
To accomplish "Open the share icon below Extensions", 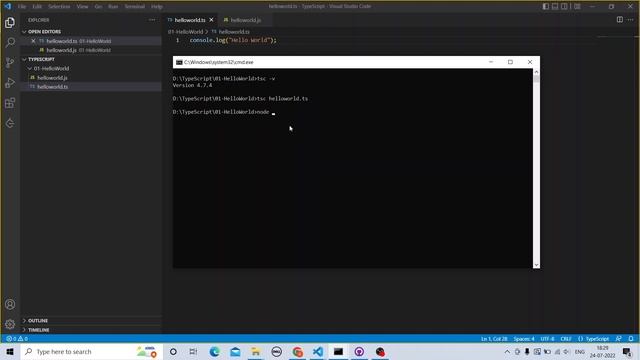I will [x=10, y=123].
